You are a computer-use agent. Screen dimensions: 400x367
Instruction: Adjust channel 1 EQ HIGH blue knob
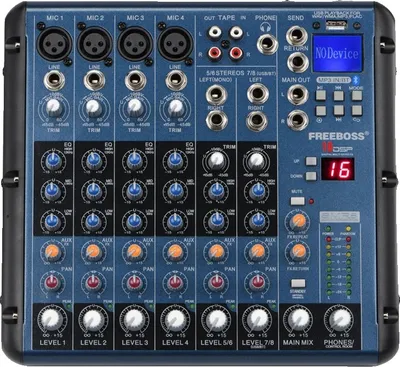tap(52, 161)
